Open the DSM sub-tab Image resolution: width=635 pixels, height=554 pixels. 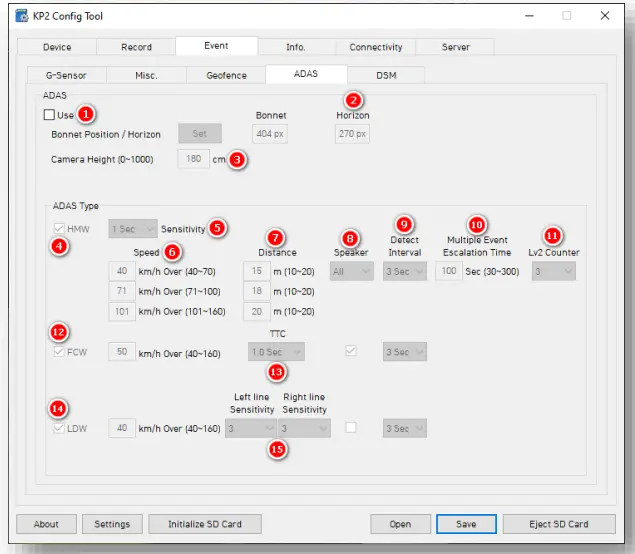pos(386,75)
